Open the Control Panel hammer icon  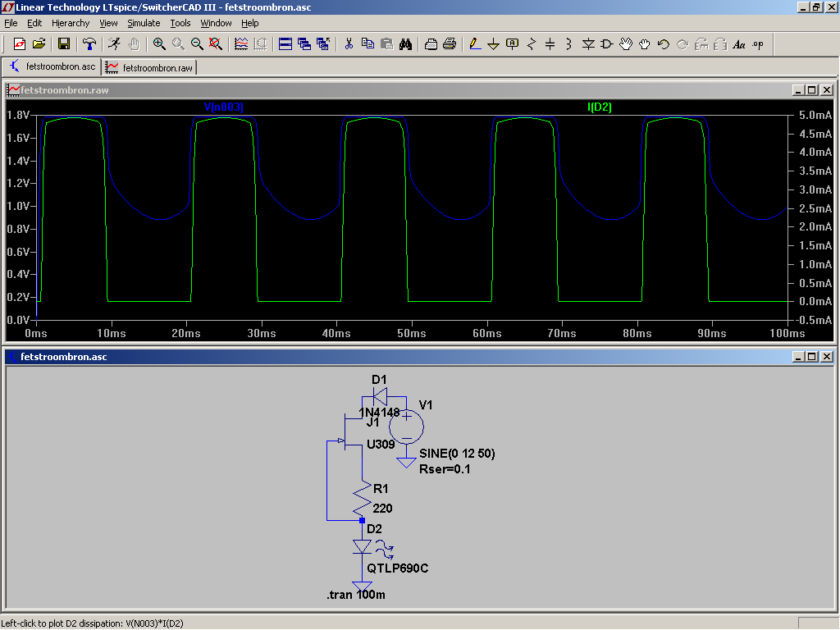(89, 44)
